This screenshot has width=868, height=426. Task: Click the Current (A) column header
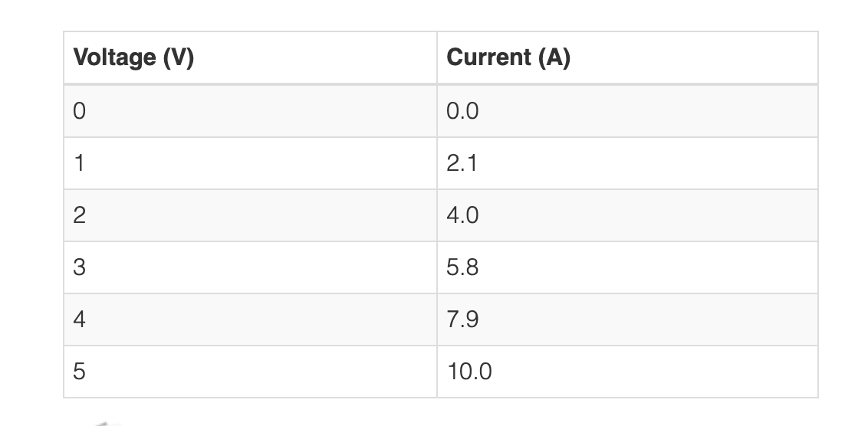627,57
